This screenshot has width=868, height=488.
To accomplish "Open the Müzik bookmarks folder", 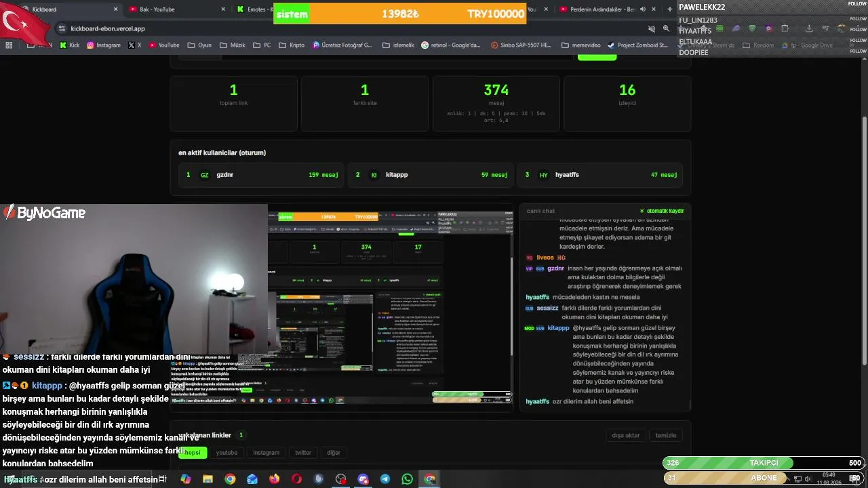I will [x=233, y=45].
